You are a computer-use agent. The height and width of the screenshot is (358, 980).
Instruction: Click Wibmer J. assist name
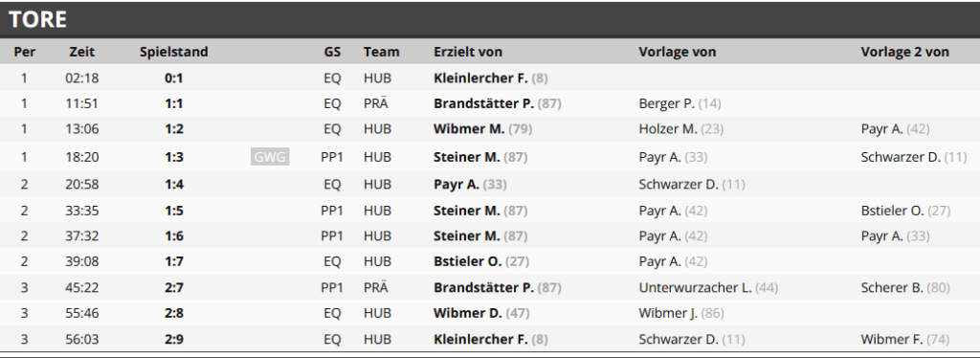click(668, 313)
